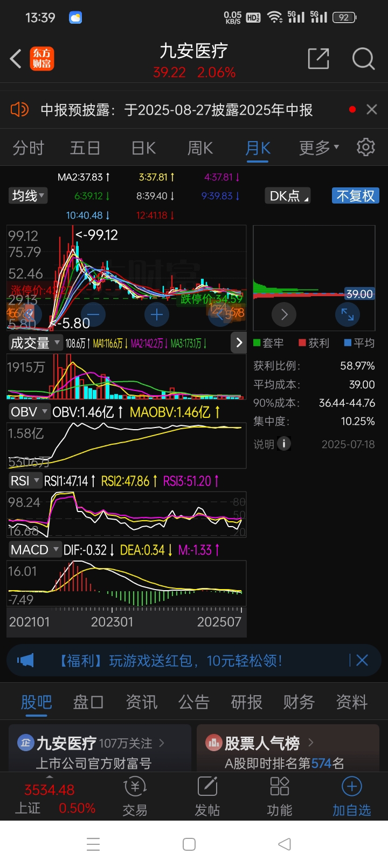Tap the 39.00 chip price label
The width and height of the screenshot is (388, 868).
359,294
